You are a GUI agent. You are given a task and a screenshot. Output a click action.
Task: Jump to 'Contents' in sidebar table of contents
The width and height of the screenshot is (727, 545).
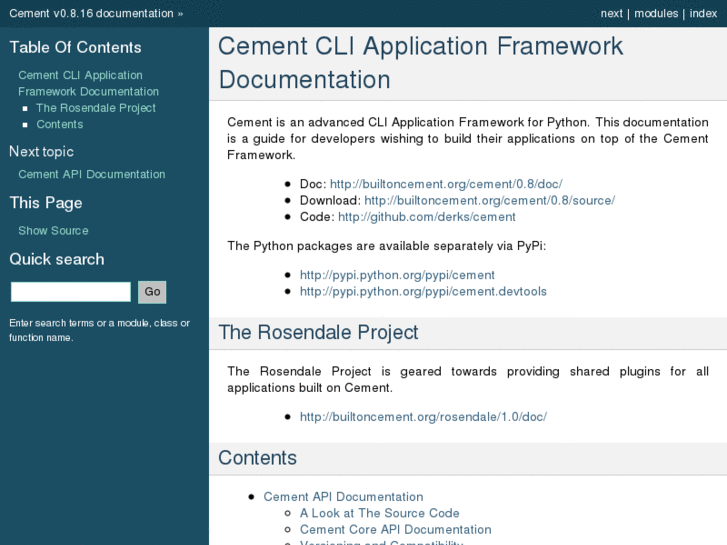pyautogui.click(x=60, y=124)
